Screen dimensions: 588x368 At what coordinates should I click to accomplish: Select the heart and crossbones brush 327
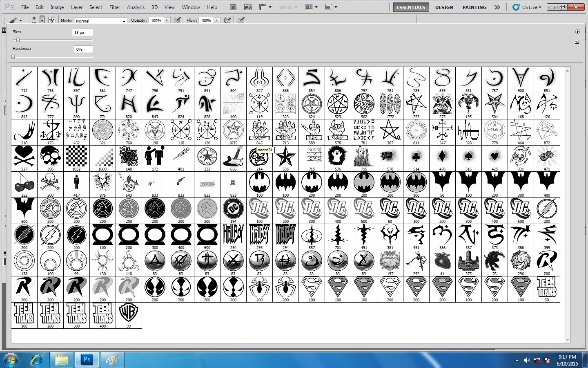[x=24, y=158]
